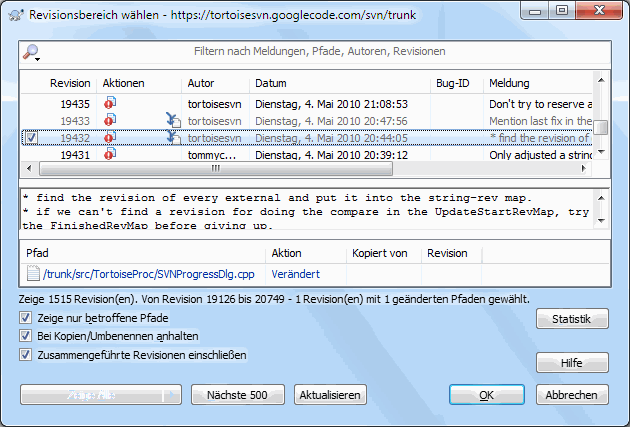
Task: Sort by the Bug-ID column header
Action: point(457,83)
